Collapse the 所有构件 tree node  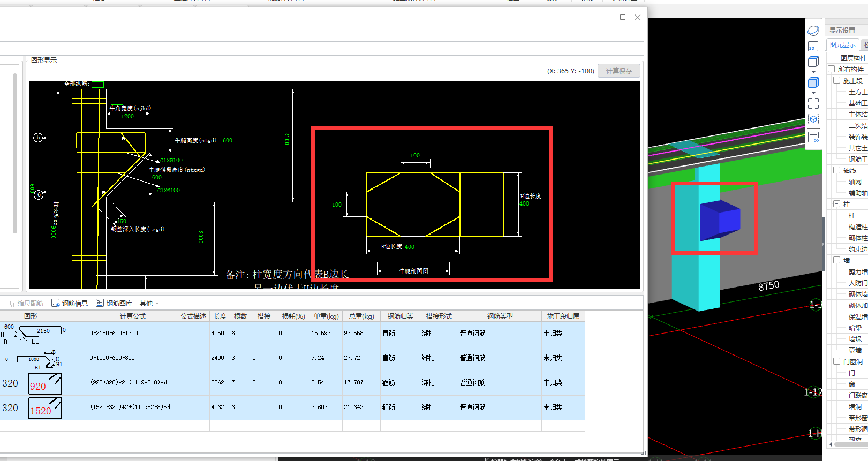(x=832, y=69)
